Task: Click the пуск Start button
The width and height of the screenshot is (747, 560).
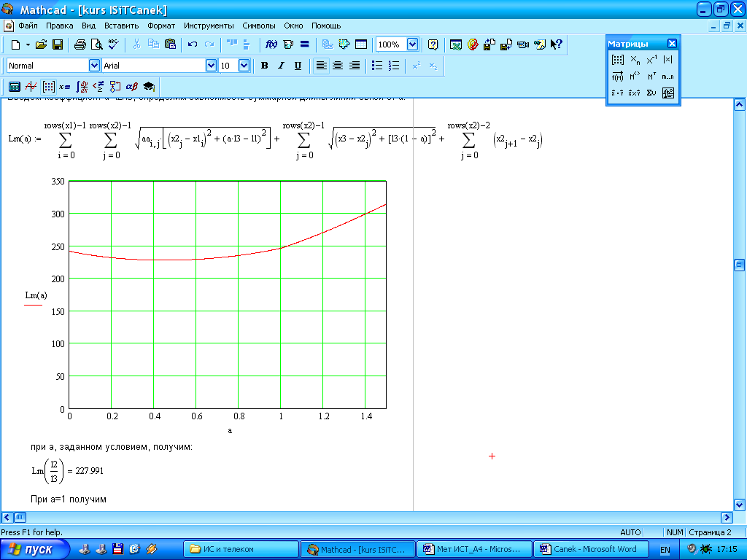Action: (34, 549)
